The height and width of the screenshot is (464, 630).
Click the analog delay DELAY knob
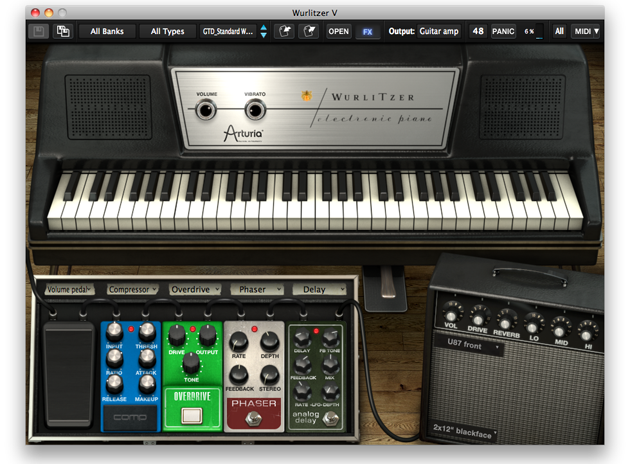coord(302,338)
